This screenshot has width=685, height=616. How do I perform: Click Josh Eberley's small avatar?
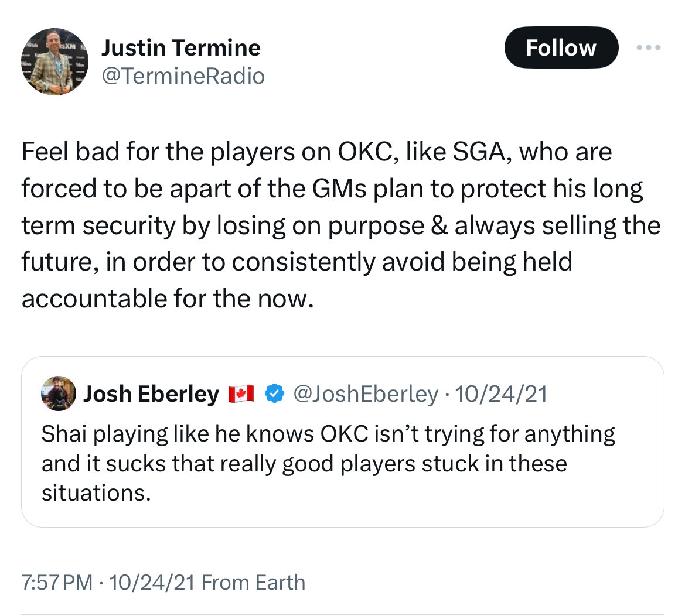[59, 393]
